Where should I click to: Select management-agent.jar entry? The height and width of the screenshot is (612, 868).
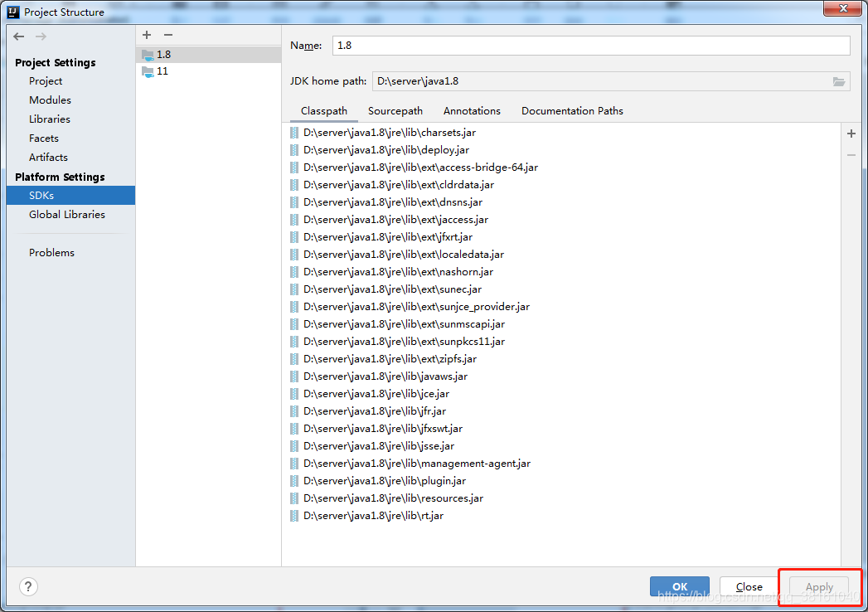(410, 464)
